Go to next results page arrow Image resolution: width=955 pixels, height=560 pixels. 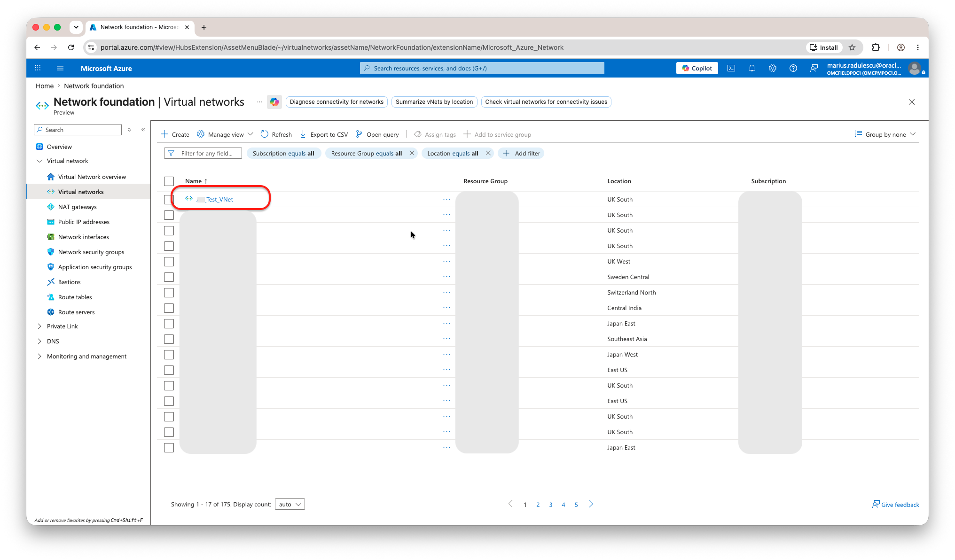591,504
